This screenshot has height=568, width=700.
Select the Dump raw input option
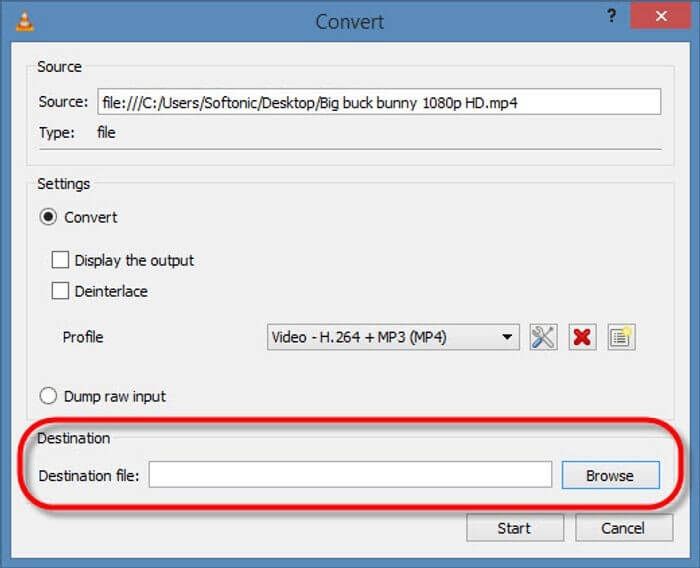point(48,396)
